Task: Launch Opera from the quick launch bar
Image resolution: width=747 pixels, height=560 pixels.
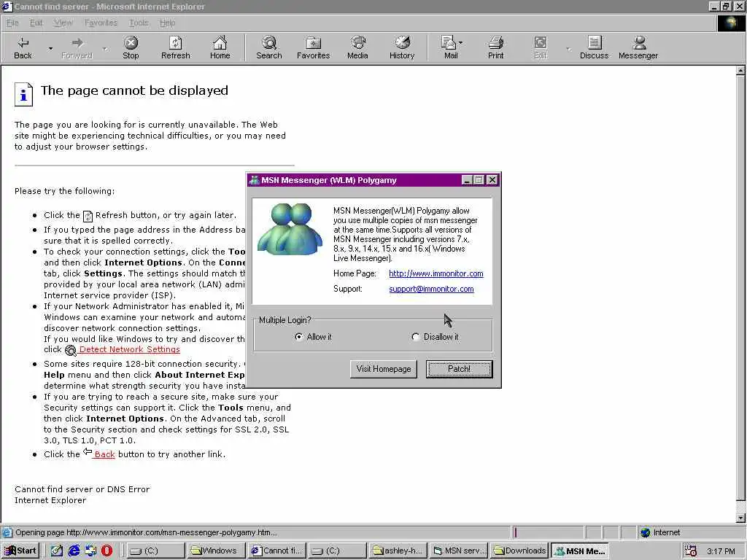Action: pos(107,551)
